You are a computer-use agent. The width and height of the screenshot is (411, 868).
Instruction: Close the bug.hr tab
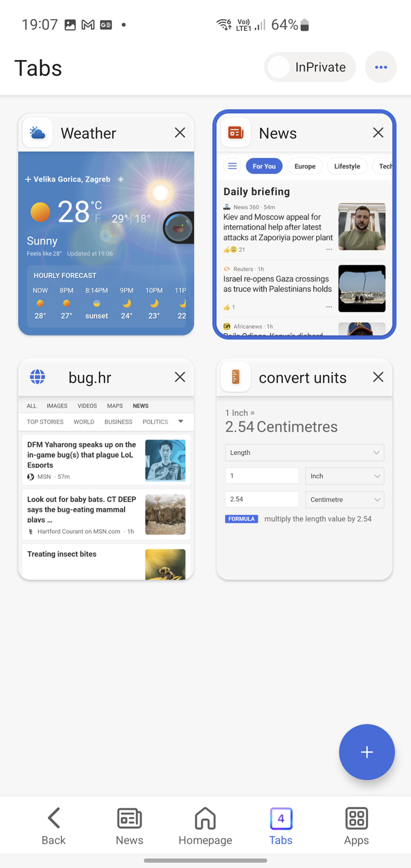click(180, 377)
